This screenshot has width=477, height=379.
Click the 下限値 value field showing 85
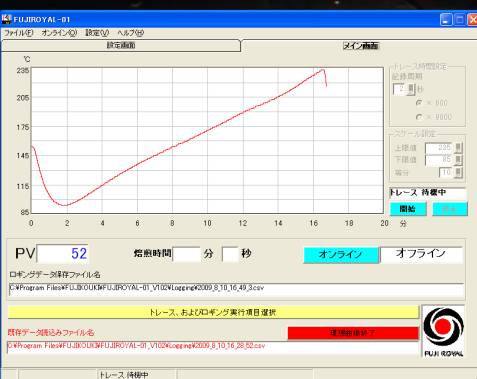440,160
